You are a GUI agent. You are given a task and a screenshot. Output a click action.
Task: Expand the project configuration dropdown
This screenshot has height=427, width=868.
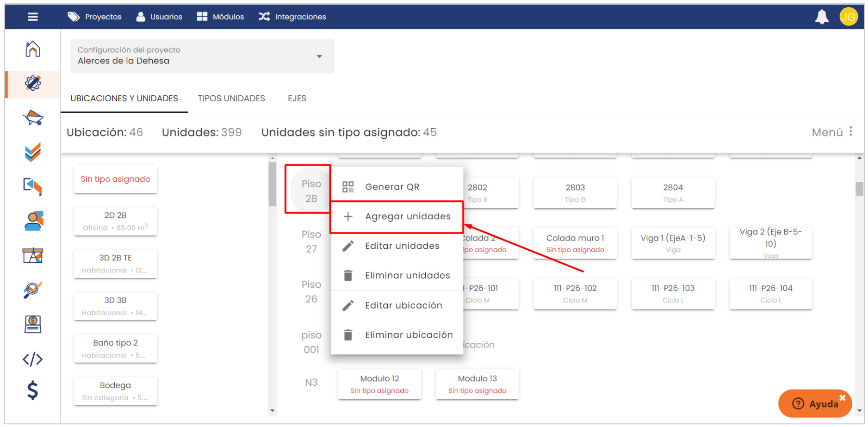tap(319, 56)
